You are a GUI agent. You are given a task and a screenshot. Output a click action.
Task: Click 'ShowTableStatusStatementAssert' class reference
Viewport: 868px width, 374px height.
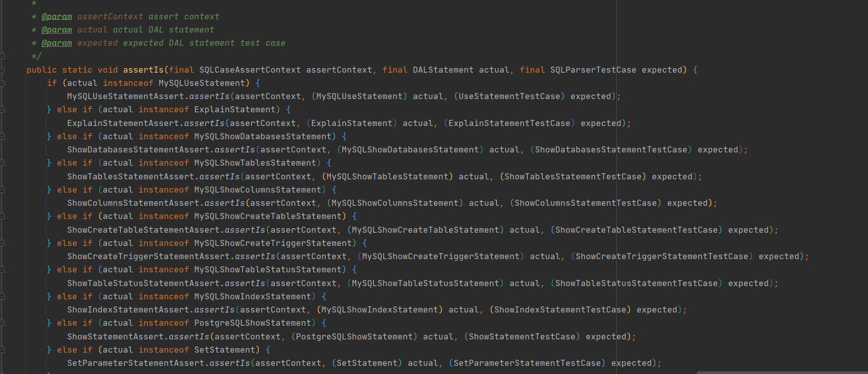[143, 284]
